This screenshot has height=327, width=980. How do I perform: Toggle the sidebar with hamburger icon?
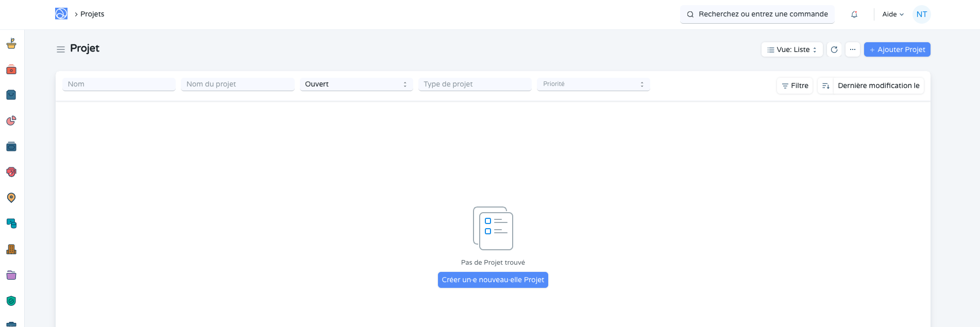click(61, 49)
